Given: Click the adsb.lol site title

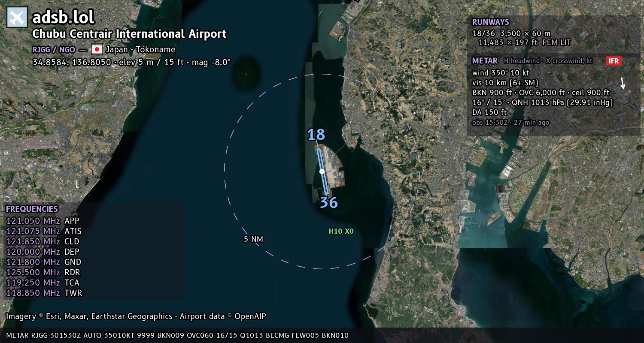Looking at the screenshot, I should (x=63, y=17).
